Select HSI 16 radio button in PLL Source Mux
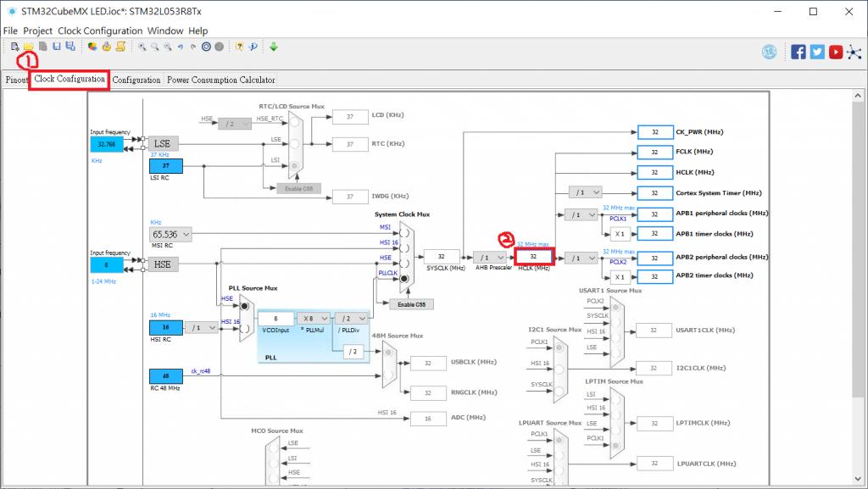The height and width of the screenshot is (489, 868). [244, 328]
